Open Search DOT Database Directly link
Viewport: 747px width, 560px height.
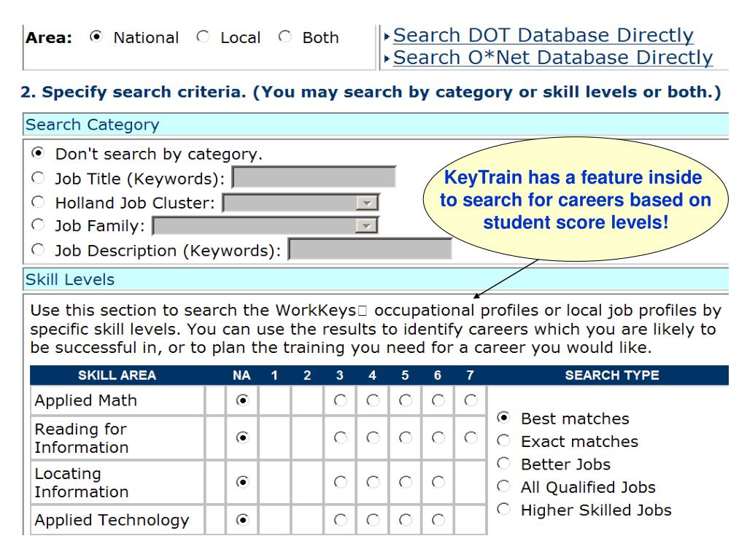(x=543, y=35)
